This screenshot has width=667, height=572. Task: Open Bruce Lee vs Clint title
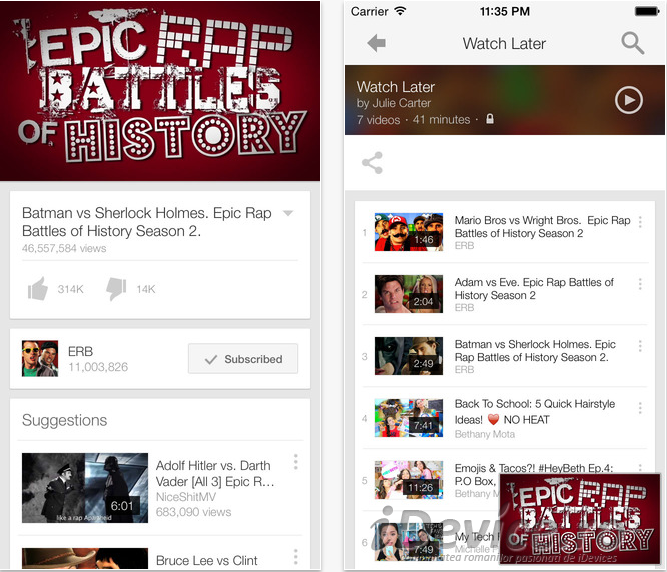click(207, 561)
